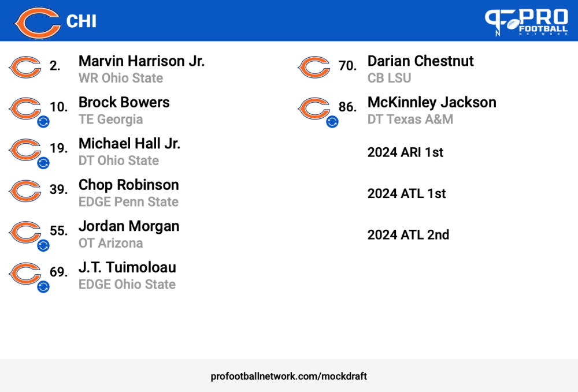The height and width of the screenshot is (392, 578).
Task: Click the Bears logo next to pick 39
Action: pyautogui.click(x=25, y=191)
